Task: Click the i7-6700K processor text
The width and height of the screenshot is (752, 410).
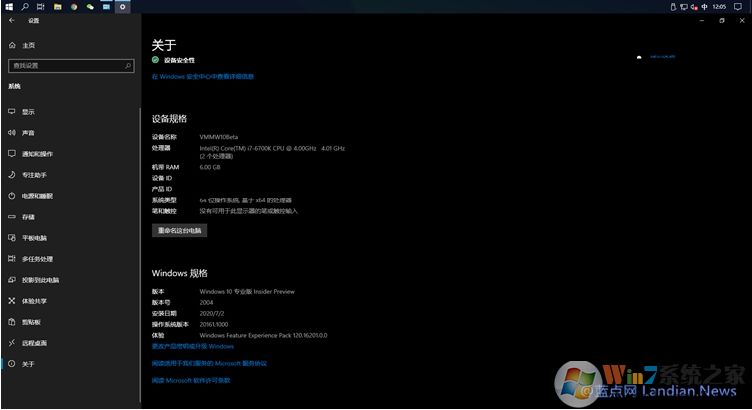Action: click(272, 149)
